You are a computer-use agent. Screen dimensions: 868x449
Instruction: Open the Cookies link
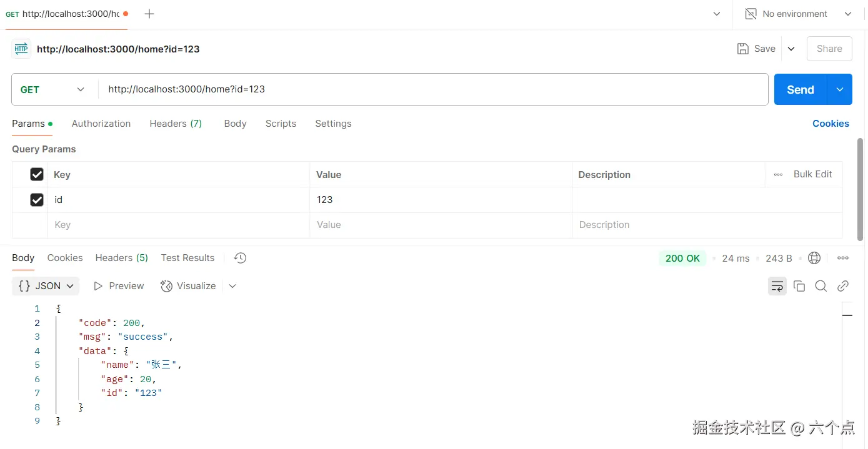tap(831, 124)
